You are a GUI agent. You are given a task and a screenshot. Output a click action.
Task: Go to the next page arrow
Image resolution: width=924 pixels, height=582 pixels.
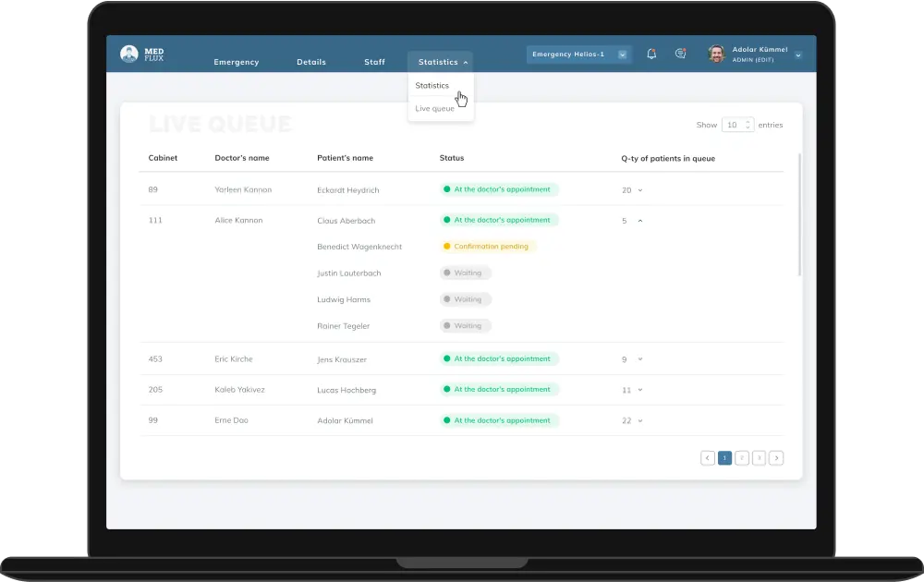(x=776, y=457)
